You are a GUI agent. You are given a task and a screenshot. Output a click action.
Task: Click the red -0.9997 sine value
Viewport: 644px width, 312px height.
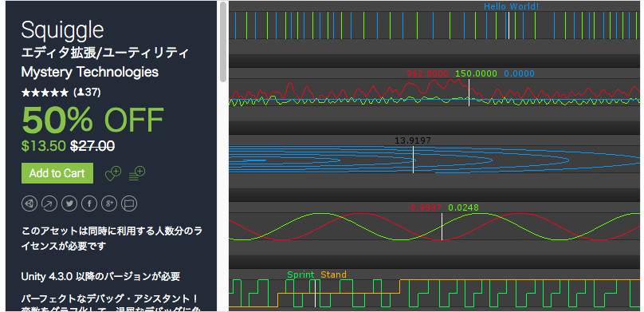pos(424,207)
